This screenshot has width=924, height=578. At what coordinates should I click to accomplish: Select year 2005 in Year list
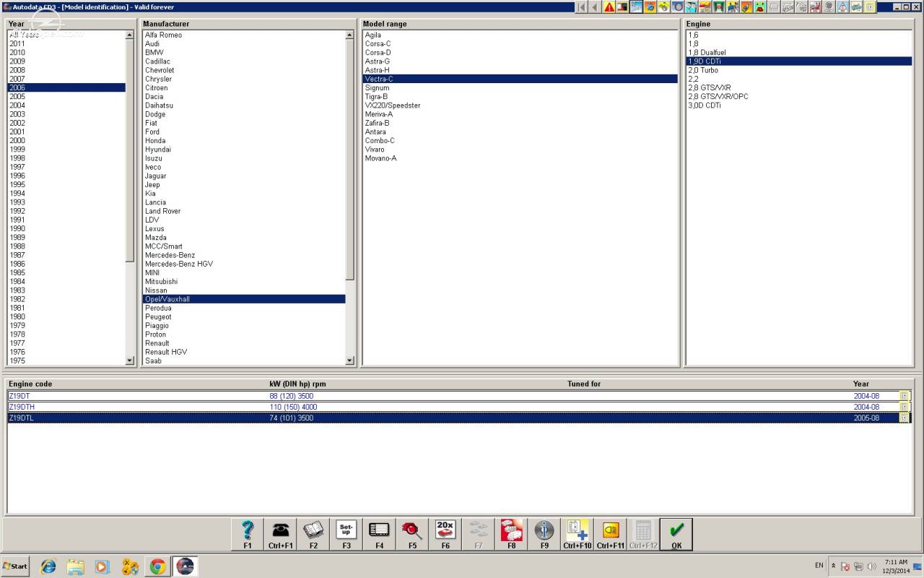pos(66,96)
